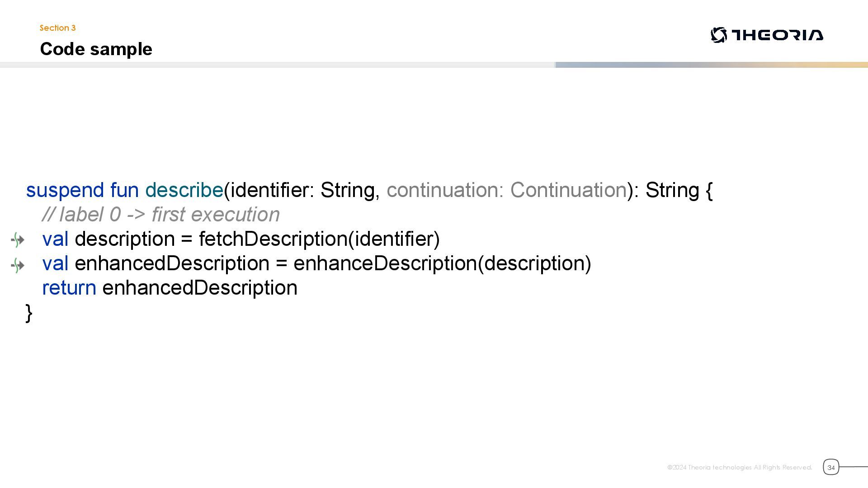Click the grayed 'continuation: Continuation' parameter
Screen dimensions: 868x488
(507, 190)
